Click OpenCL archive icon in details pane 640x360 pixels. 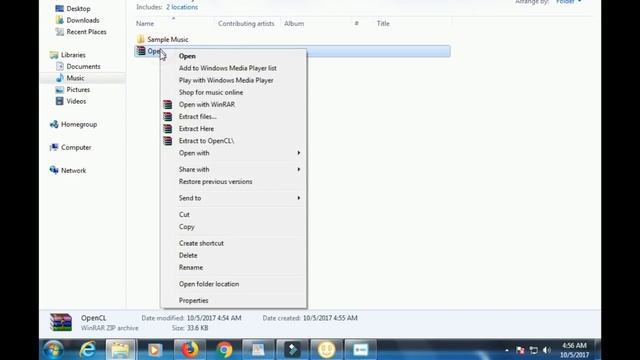pyautogui.click(x=61, y=322)
